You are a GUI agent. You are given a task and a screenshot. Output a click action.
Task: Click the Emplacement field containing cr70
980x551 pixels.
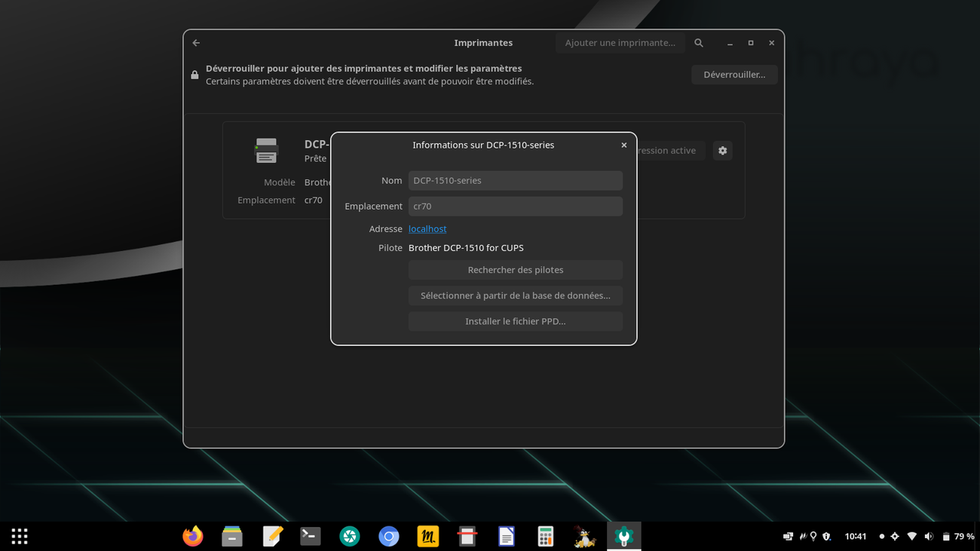[x=515, y=207]
